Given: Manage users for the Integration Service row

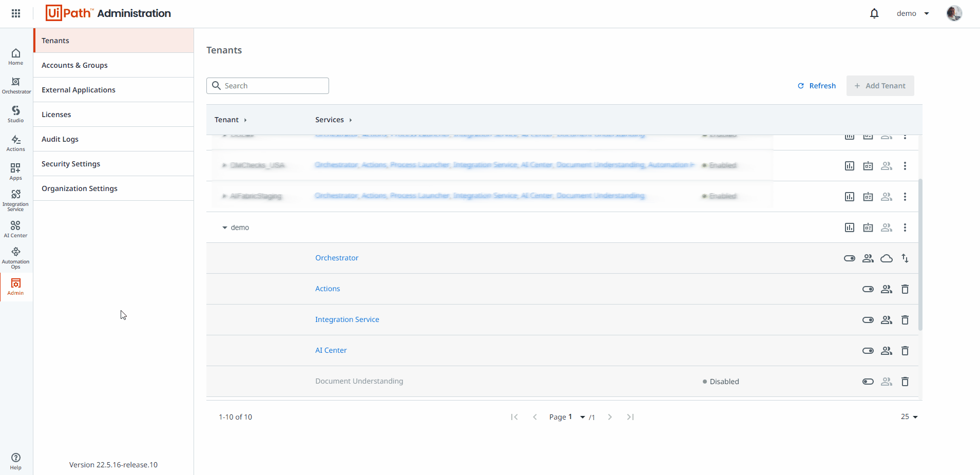Looking at the screenshot, I should [x=887, y=320].
